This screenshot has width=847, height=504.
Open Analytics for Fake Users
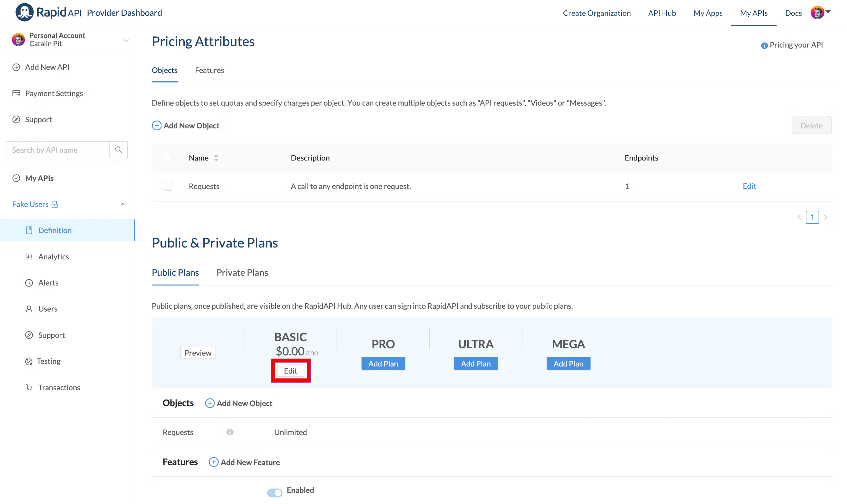point(53,257)
